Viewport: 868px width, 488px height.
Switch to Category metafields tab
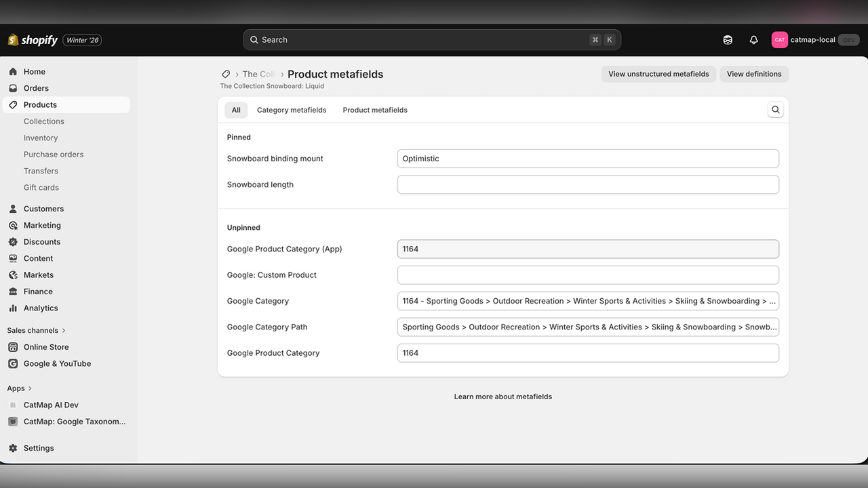point(292,110)
